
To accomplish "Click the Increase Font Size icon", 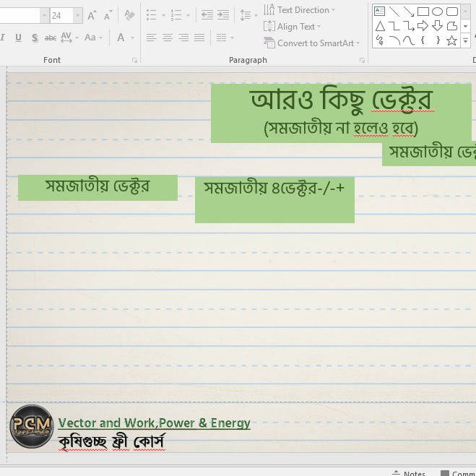I will (92, 15).
